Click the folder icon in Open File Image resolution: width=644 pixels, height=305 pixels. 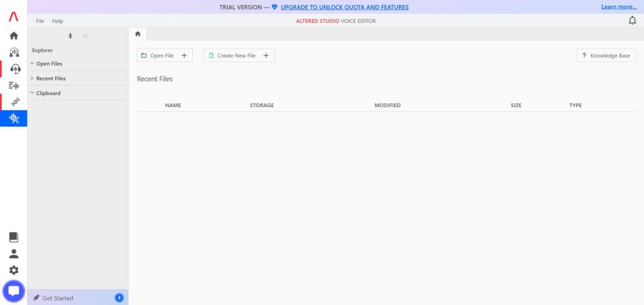144,55
